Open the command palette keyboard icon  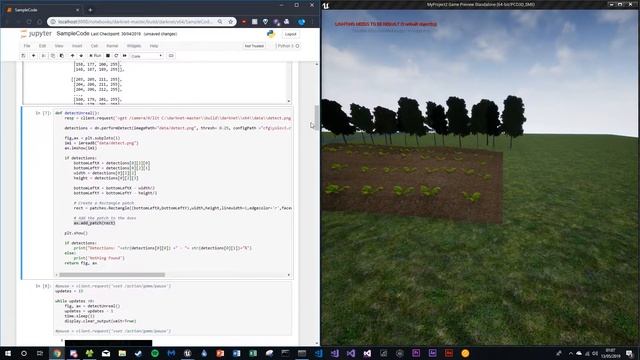[171, 56]
